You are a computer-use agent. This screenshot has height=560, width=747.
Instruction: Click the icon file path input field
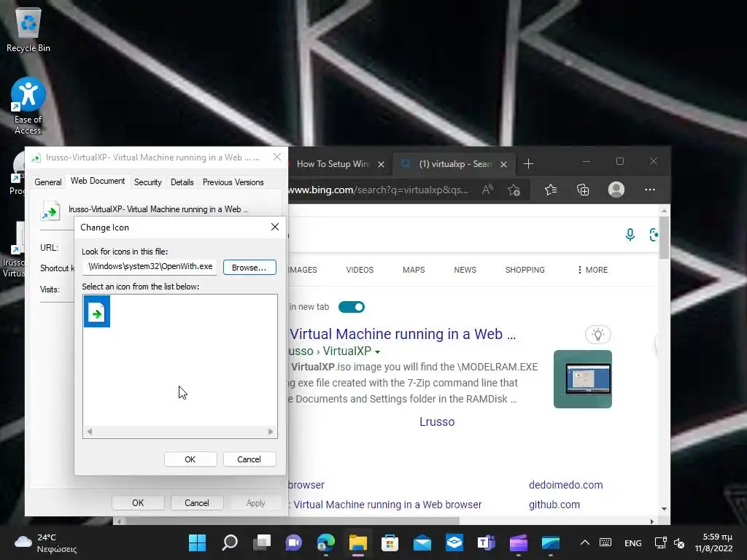coord(150,267)
